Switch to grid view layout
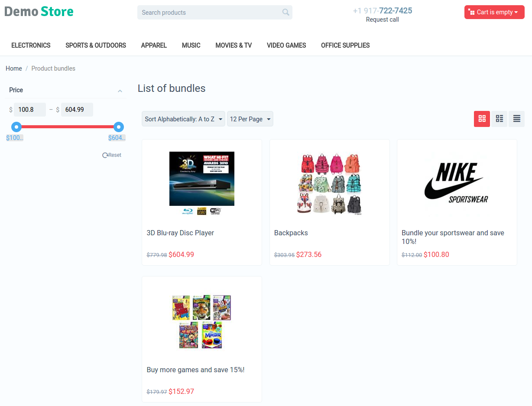This screenshot has width=532, height=406. (x=482, y=119)
